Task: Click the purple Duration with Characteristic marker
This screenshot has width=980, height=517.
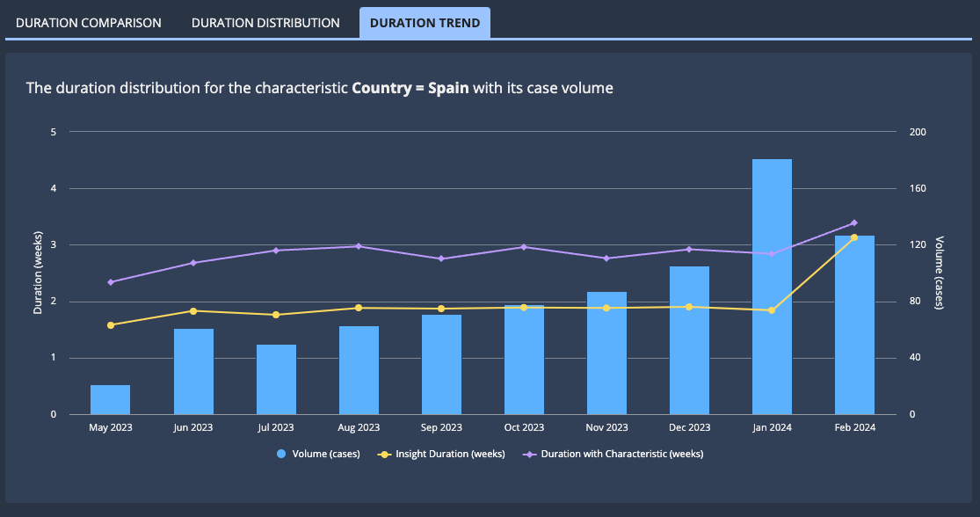Action: point(530,455)
